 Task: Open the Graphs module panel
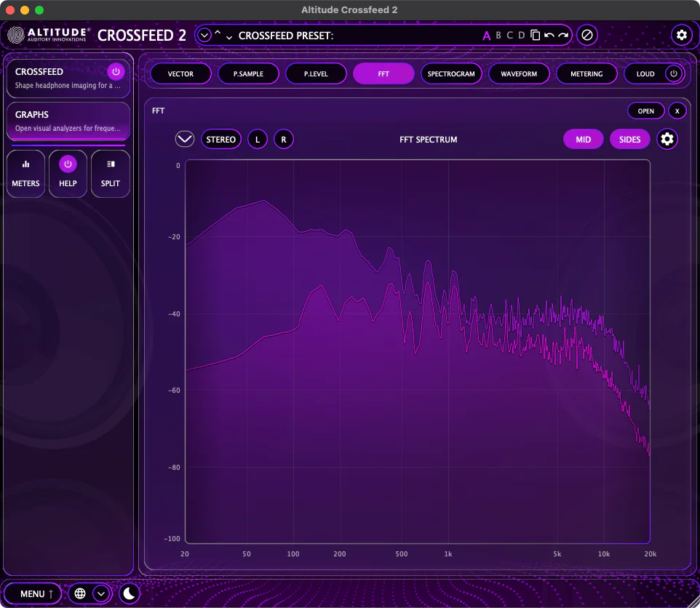coord(68,121)
